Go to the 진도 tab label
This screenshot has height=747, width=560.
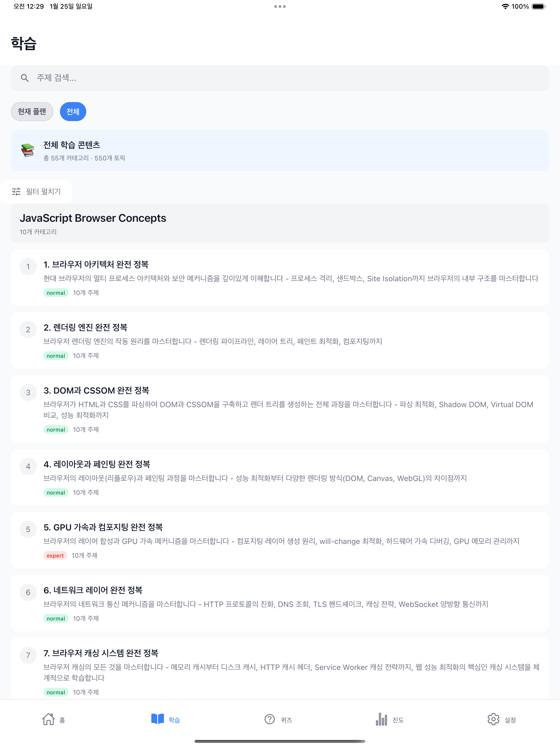398,720
